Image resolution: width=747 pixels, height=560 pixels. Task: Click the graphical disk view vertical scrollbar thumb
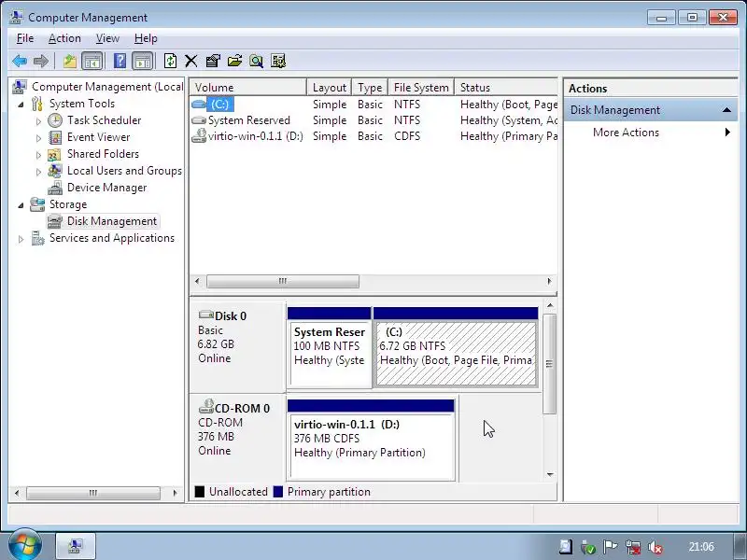click(x=549, y=364)
